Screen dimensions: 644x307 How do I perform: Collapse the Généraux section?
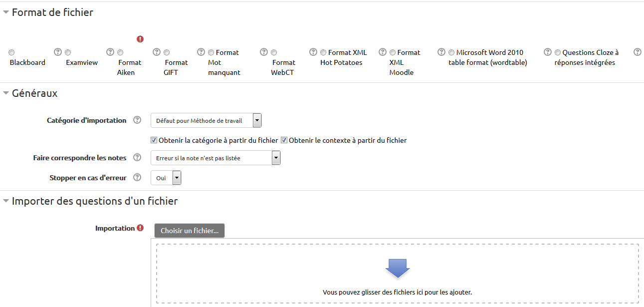[6, 93]
